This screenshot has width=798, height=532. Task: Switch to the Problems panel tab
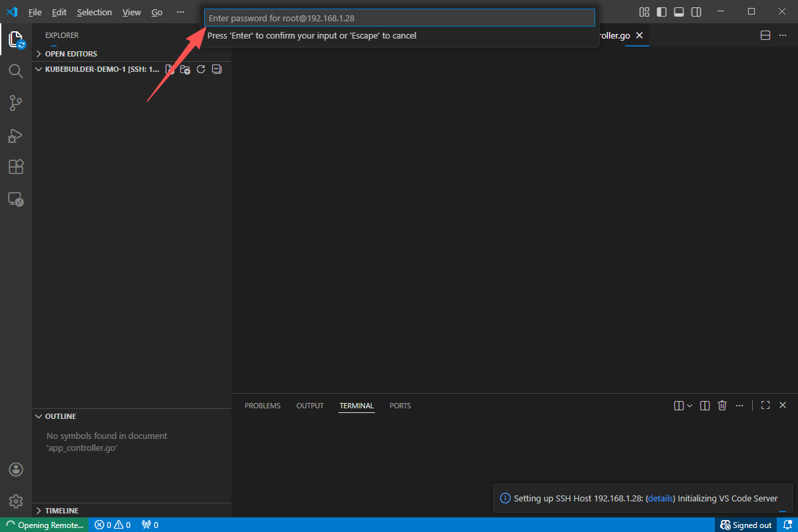coord(263,406)
